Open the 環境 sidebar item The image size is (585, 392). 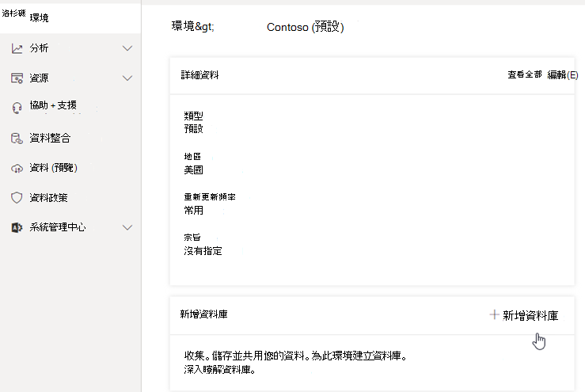pos(70,17)
